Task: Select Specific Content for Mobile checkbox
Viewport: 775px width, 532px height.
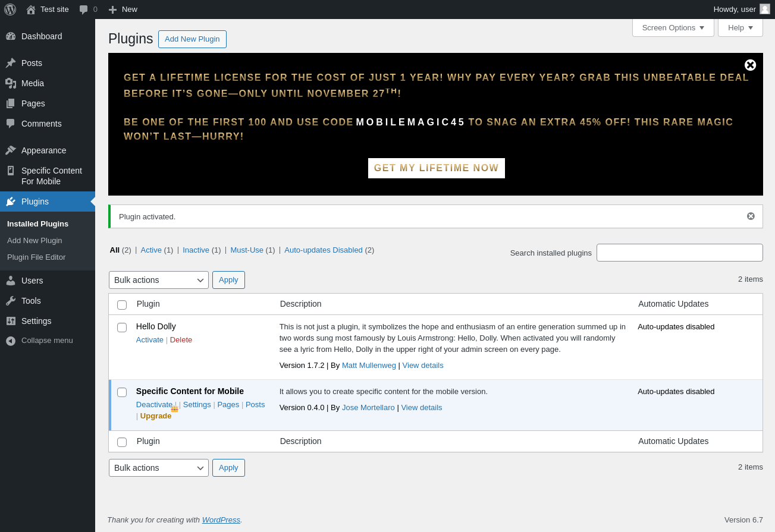Action: pos(122,392)
